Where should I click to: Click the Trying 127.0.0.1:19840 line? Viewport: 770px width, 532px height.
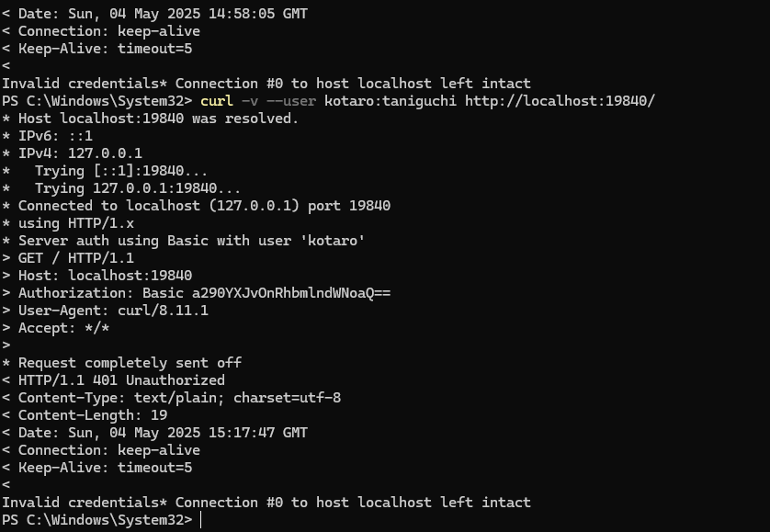coord(121,188)
